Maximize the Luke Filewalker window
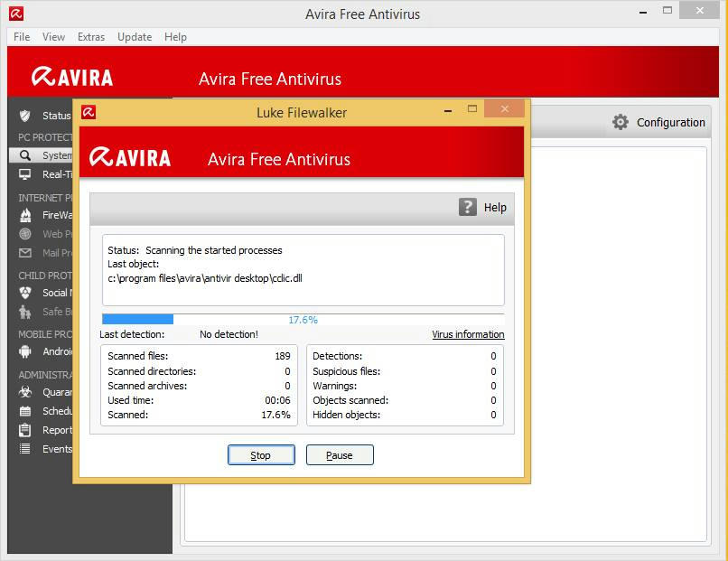 (x=472, y=109)
